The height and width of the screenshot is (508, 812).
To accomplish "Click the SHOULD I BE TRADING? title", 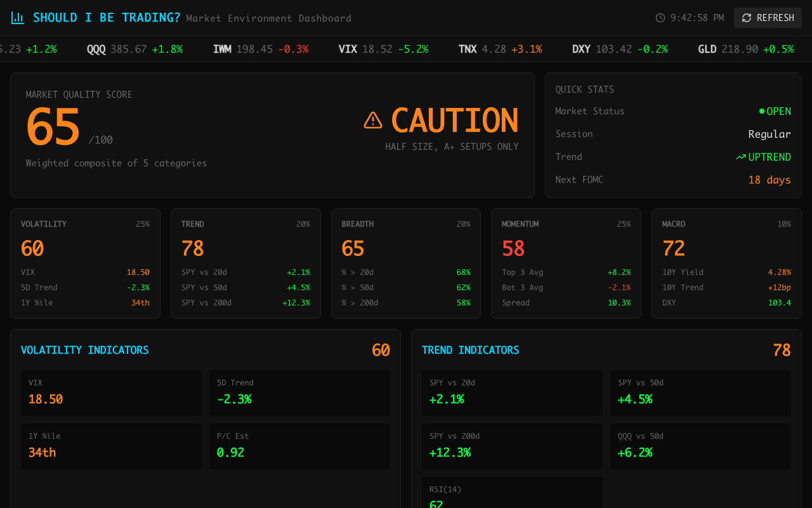I will pos(107,18).
